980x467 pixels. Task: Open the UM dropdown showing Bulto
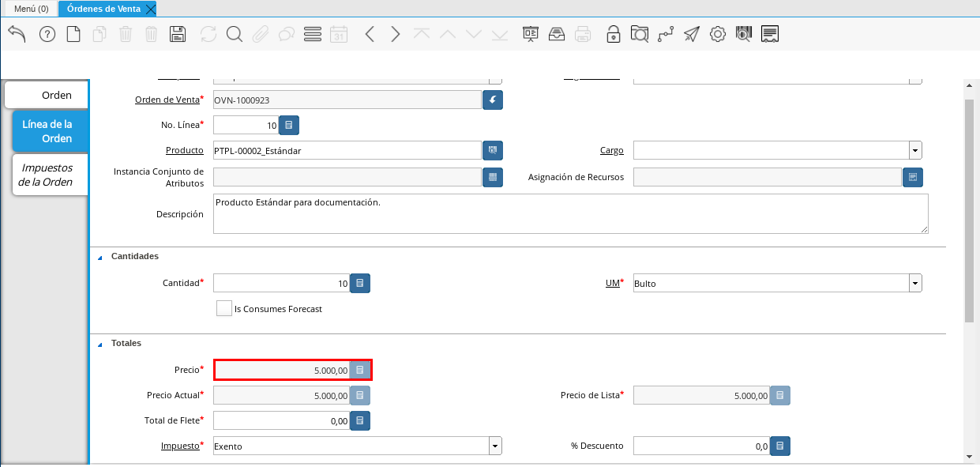point(915,283)
